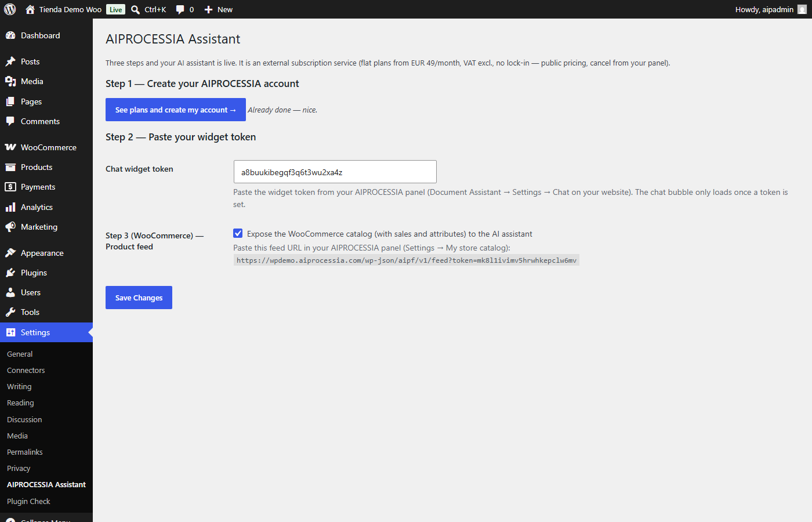This screenshot has width=812, height=522.
Task: Click the comments bubble icon in admin bar
Action: 180,10
